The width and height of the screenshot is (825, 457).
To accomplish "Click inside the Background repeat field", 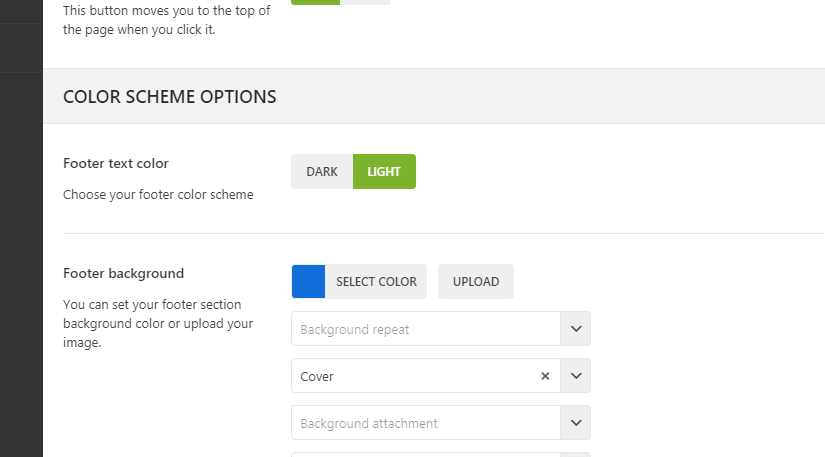I will point(425,329).
